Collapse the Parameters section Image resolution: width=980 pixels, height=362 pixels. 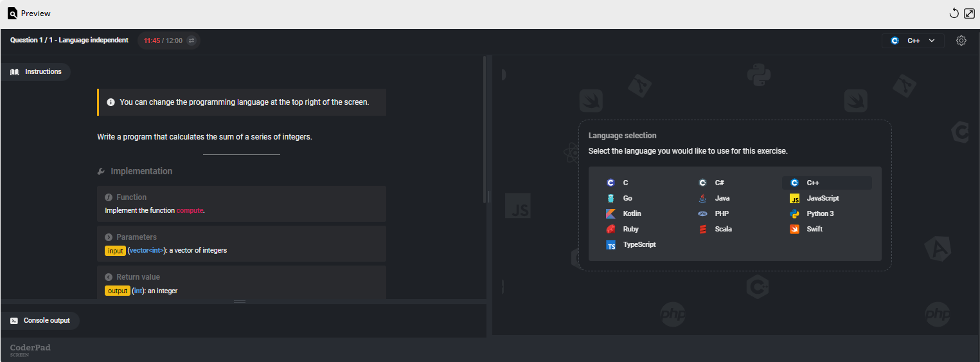coord(109,237)
